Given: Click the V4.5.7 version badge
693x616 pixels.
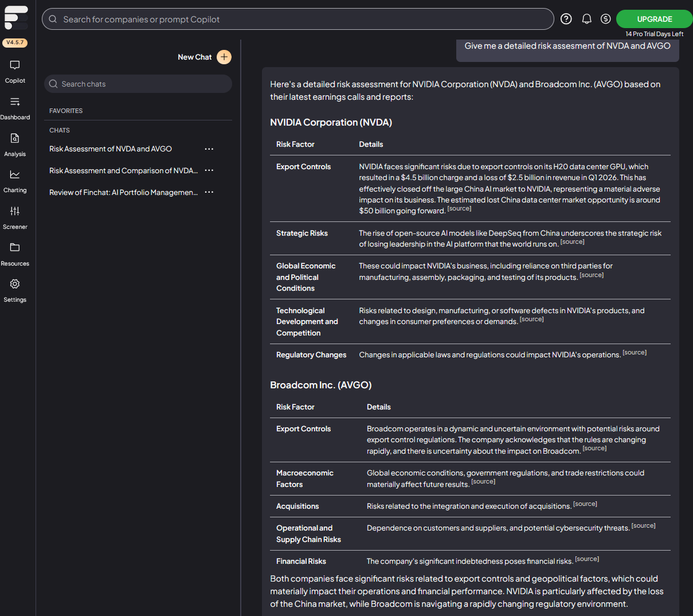Looking at the screenshot, I should 15,42.
